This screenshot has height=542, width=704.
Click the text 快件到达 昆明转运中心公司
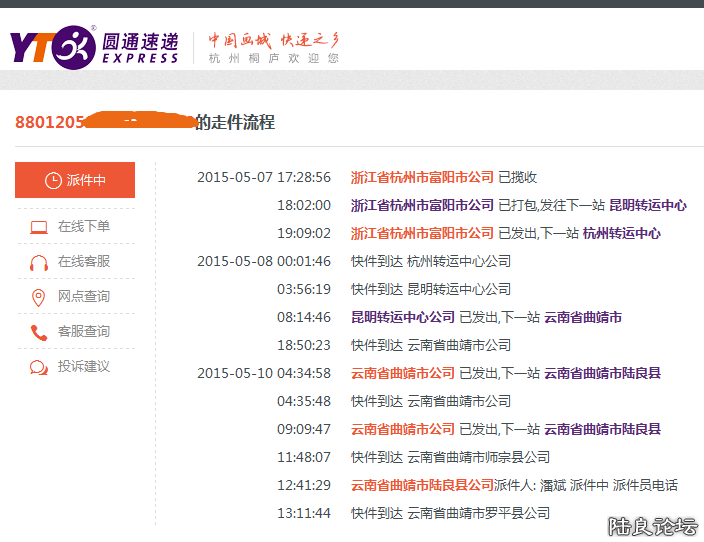tap(431, 289)
